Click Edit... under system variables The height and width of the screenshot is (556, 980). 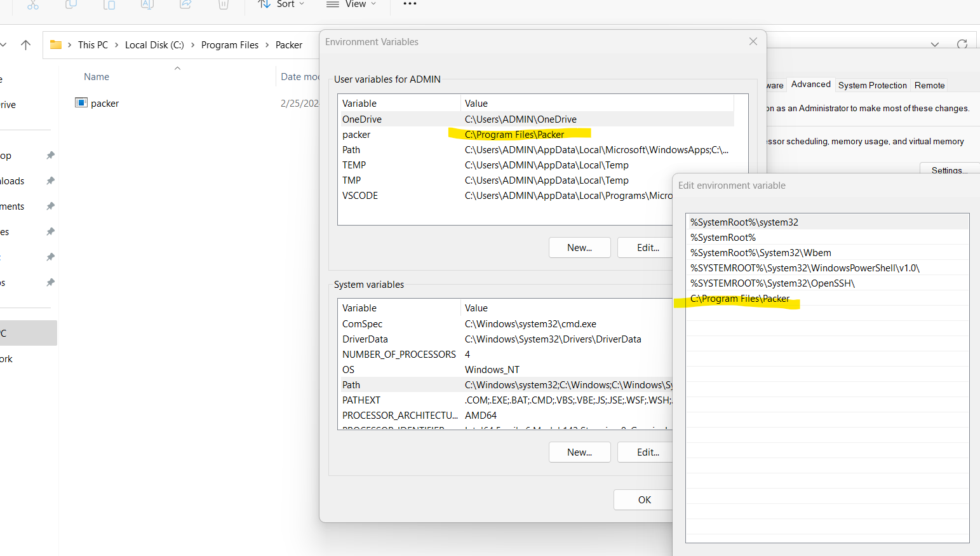click(645, 452)
